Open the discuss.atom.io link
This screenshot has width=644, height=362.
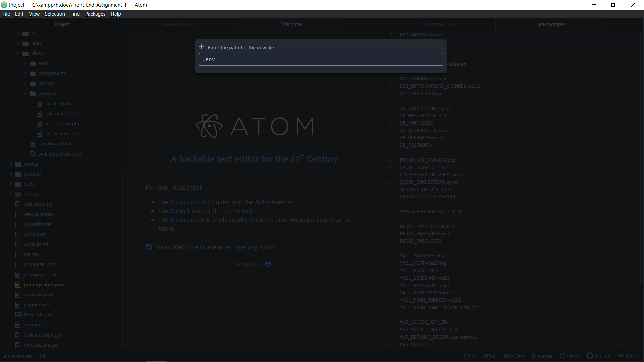point(233,211)
